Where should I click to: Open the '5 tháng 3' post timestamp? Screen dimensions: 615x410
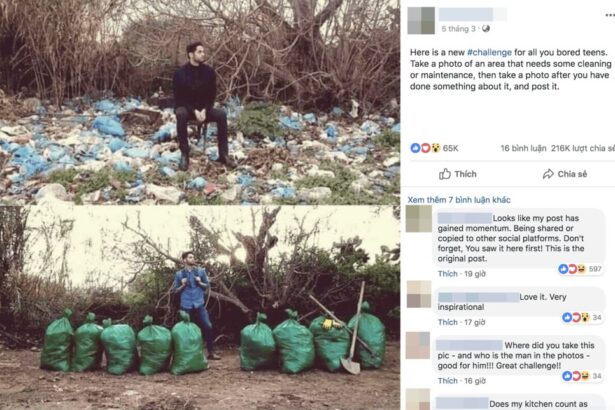(x=459, y=29)
